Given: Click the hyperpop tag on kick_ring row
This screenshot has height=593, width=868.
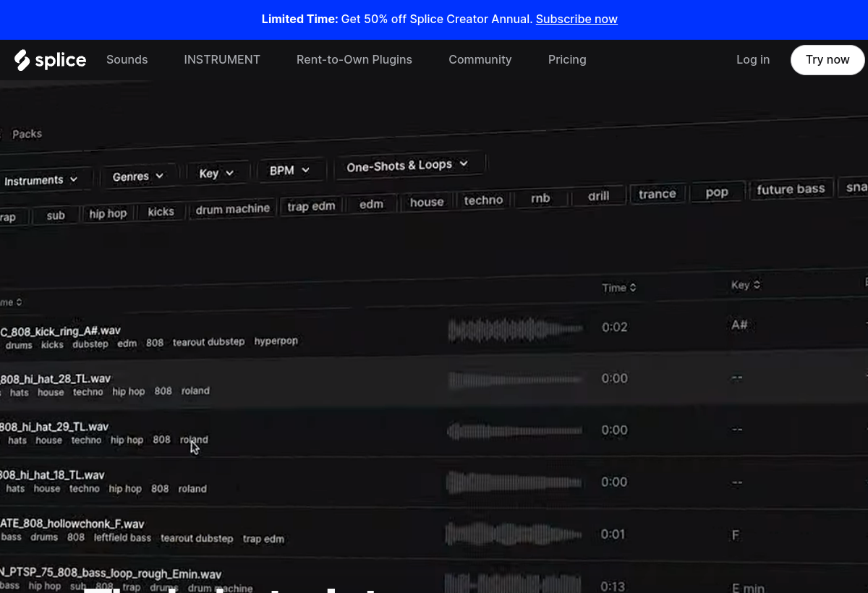Looking at the screenshot, I should click(276, 341).
